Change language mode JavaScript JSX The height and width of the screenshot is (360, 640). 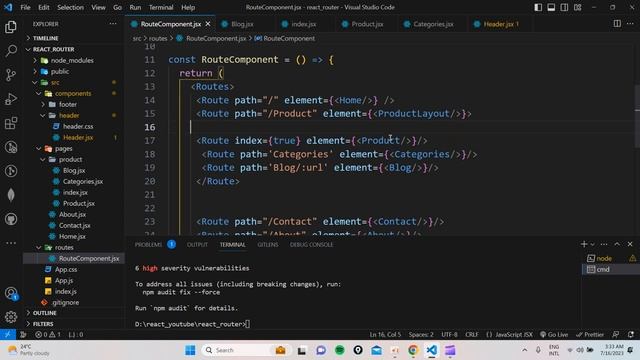(x=513, y=335)
